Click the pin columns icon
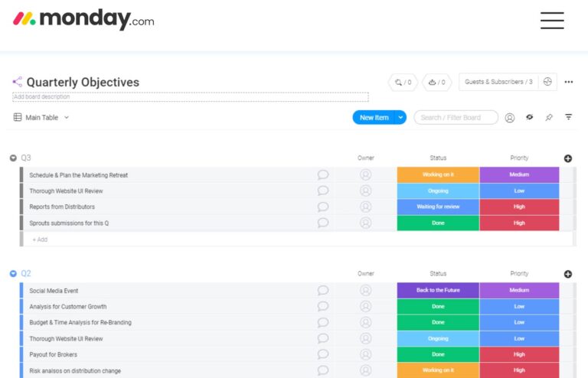The image size is (588, 378). click(x=548, y=118)
